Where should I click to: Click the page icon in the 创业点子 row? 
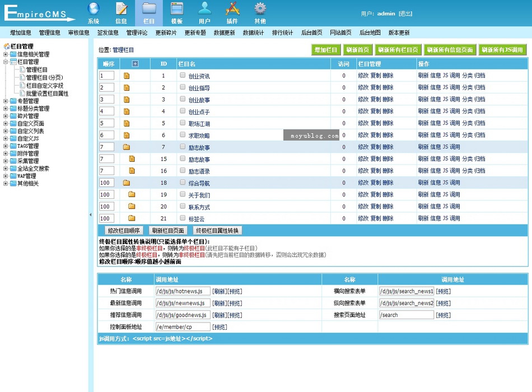[x=127, y=111]
